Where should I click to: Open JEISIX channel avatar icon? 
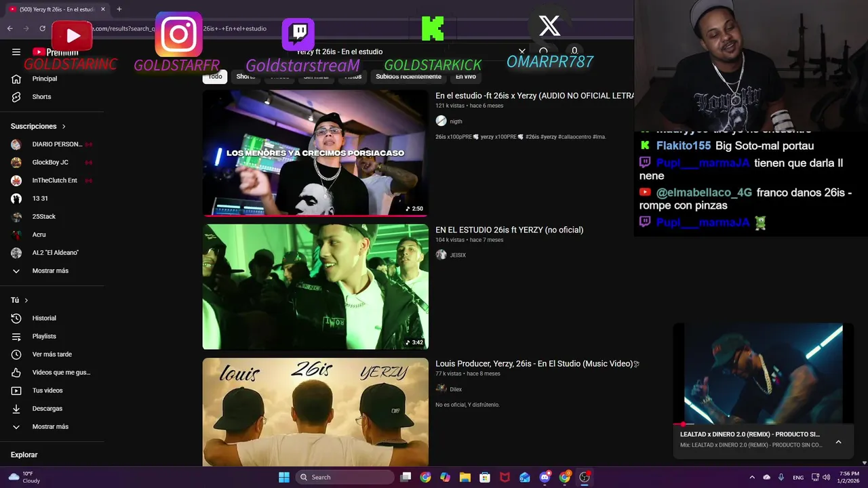(x=441, y=255)
